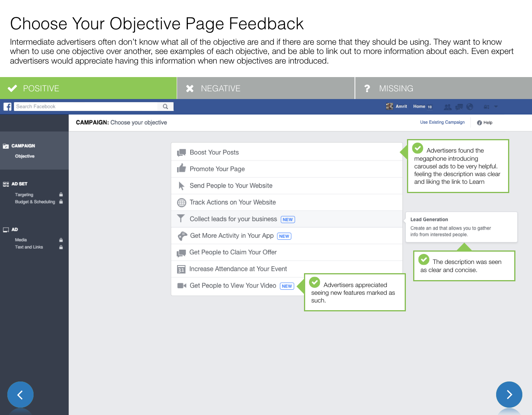Click Use Existing Campaign link
This screenshot has width=532, height=415.
(x=442, y=122)
